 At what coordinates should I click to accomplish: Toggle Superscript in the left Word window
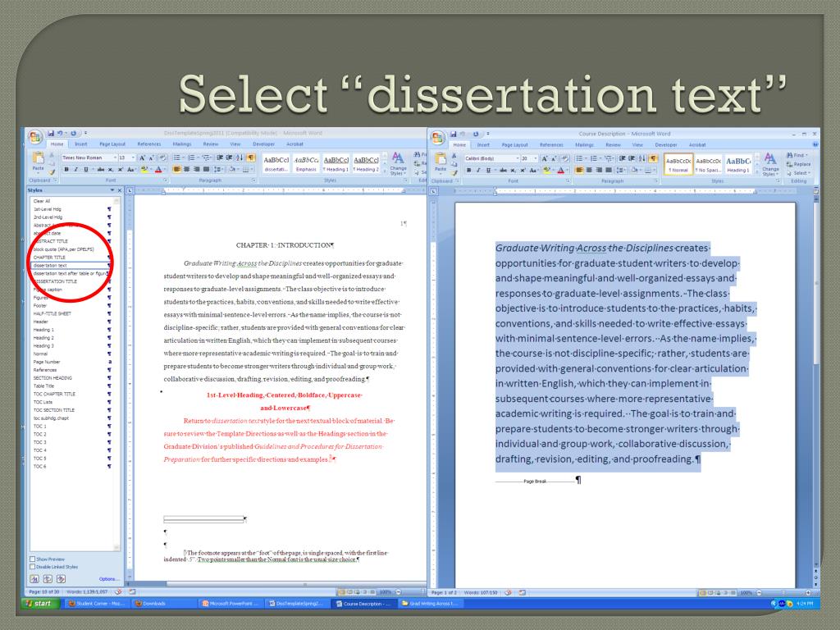[x=120, y=169]
